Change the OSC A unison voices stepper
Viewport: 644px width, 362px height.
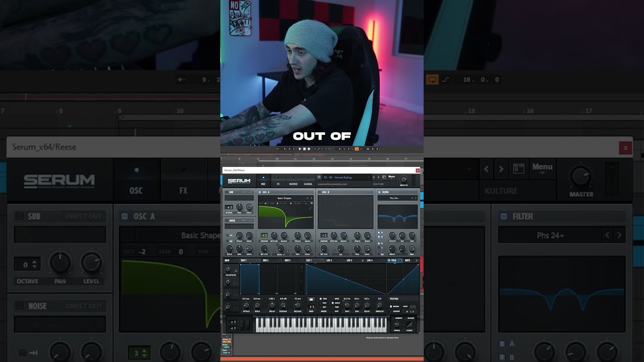click(264, 235)
